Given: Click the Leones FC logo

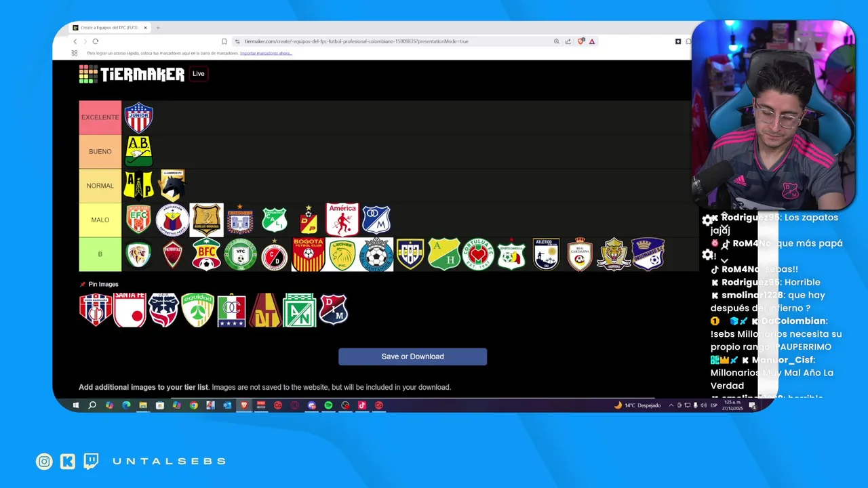Looking at the screenshot, I should 342,254.
